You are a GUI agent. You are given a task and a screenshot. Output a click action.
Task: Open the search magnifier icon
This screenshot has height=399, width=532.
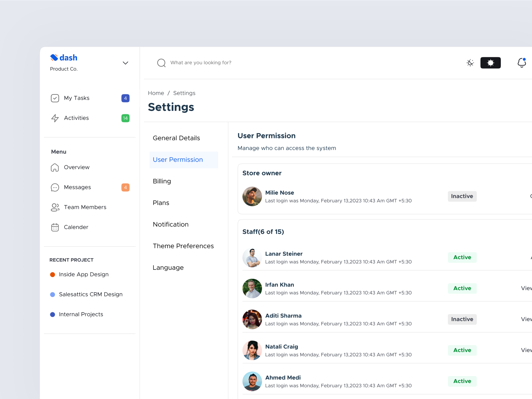coord(161,63)
